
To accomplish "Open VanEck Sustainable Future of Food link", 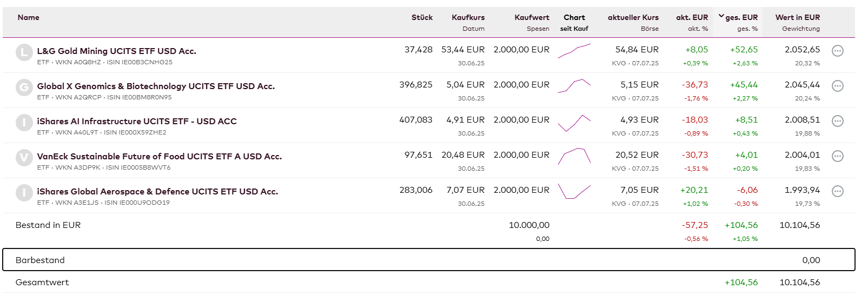I will tap(159, 157).
